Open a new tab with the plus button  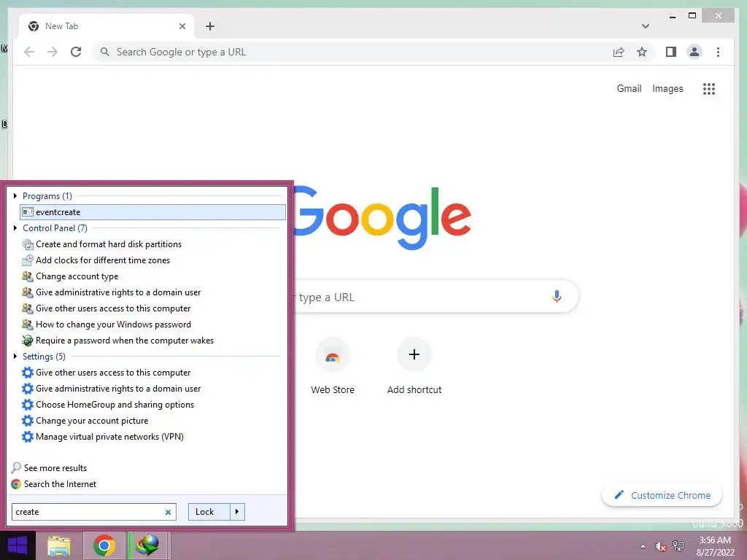click(x=210, y=26)
